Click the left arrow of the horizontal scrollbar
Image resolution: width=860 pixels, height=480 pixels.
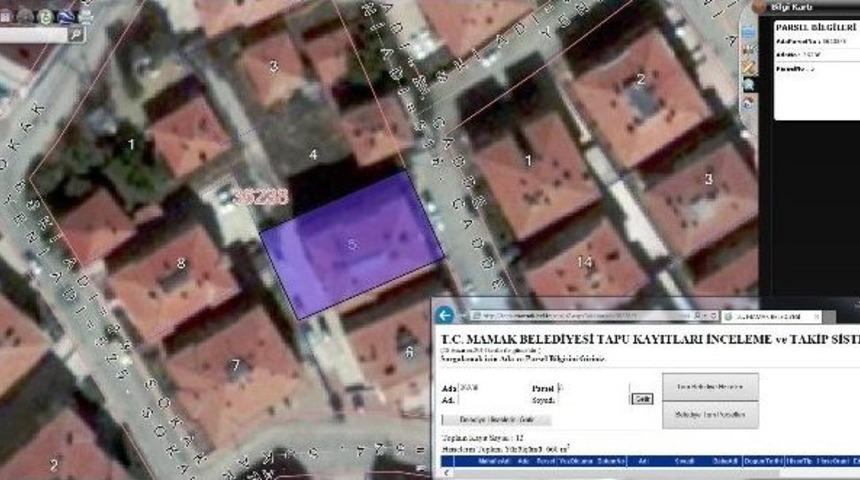446,472
